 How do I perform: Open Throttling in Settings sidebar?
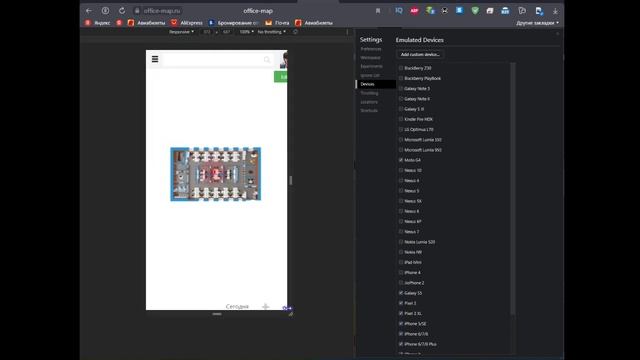coord(369,93)
